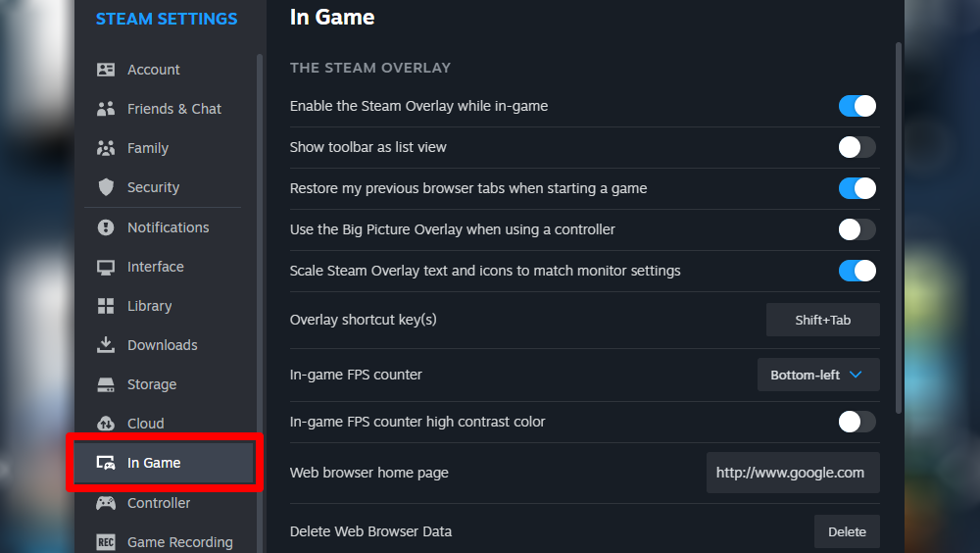
Task: Open the In-game FPS counter dropdown
Action: click(x=818, y=375)
